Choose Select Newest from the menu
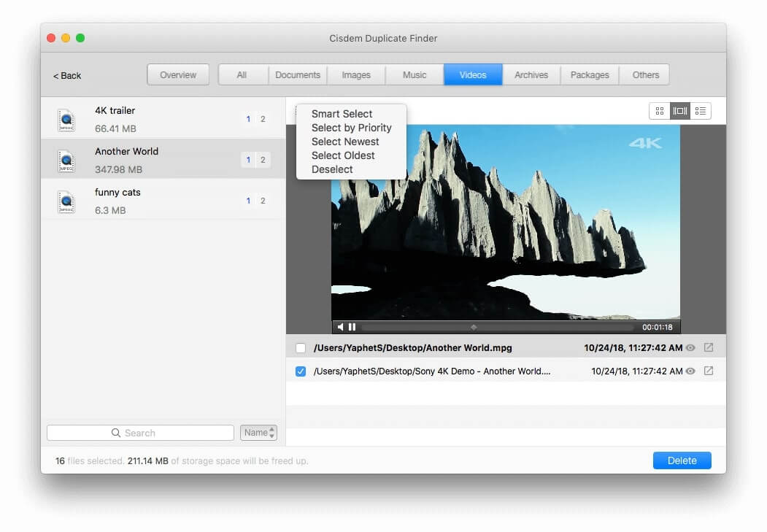This screenshot has height=532, width=767. (x=345, y=141)
